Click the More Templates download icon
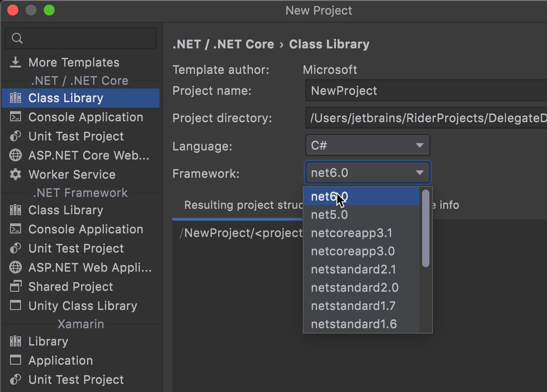The width and height of the screenshot is (547, 392). (x=15, y=62)
